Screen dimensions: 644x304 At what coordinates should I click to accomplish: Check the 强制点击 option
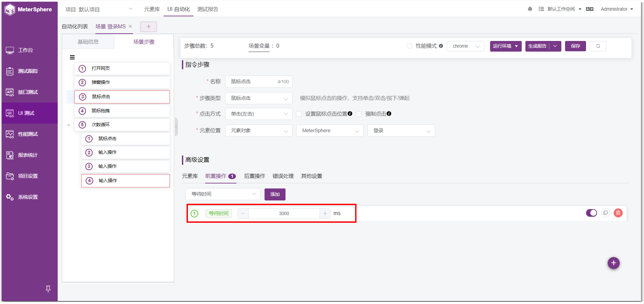click(x=359, y=114)
